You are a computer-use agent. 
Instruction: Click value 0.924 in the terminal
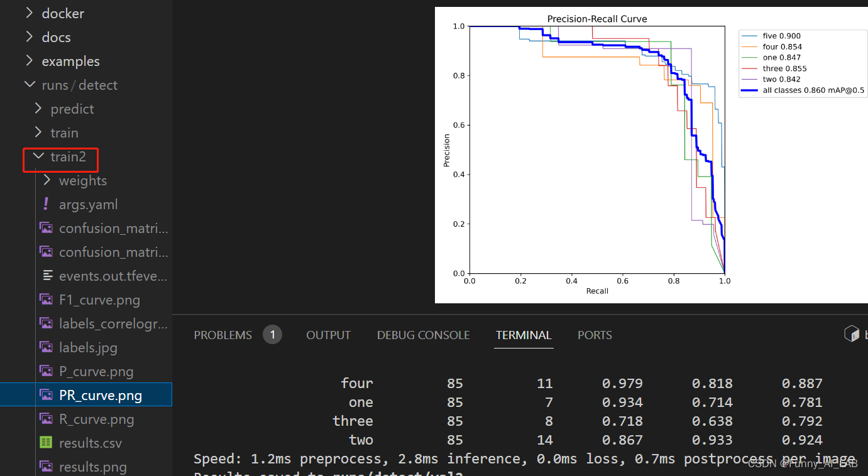pos(802,440)
